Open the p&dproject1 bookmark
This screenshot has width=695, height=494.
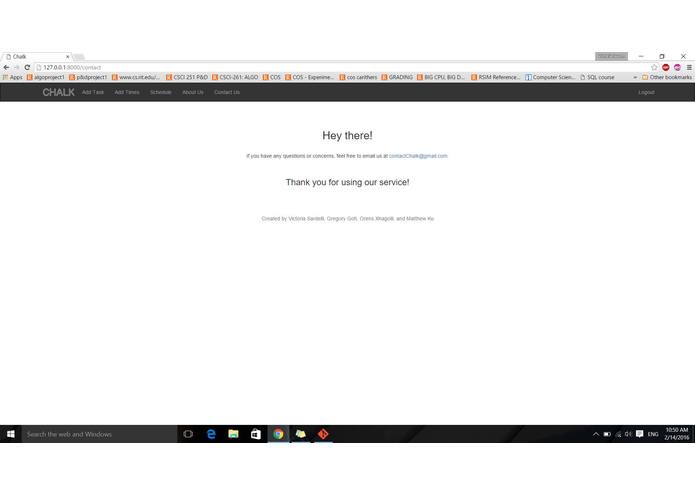coord(88,77)
